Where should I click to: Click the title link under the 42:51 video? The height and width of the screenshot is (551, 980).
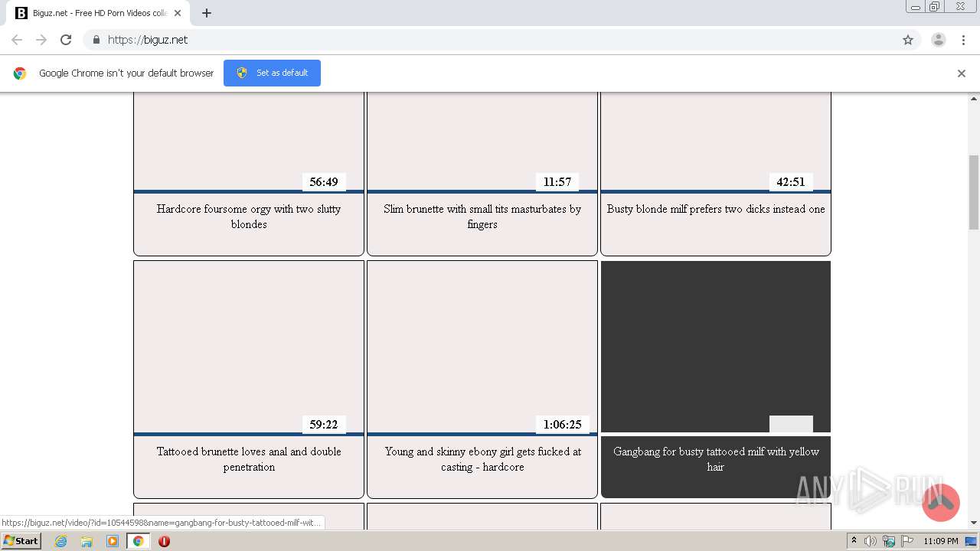click(716, 209)
